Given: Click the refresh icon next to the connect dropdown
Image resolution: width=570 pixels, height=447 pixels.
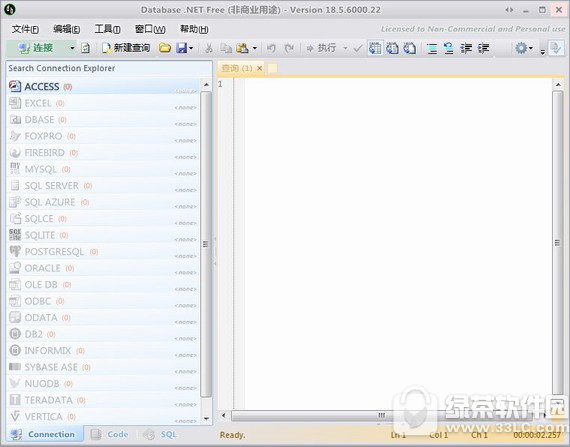Looking at the screenshot, I should 85,48.
